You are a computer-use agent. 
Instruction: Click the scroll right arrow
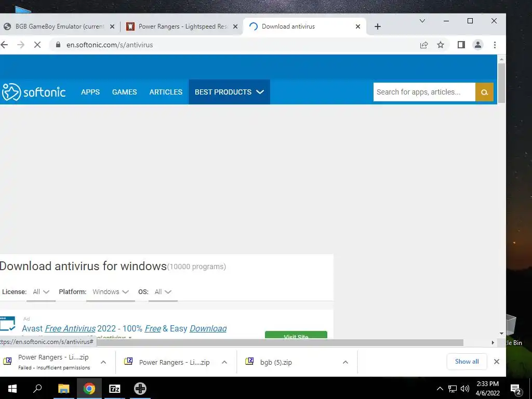493,343
